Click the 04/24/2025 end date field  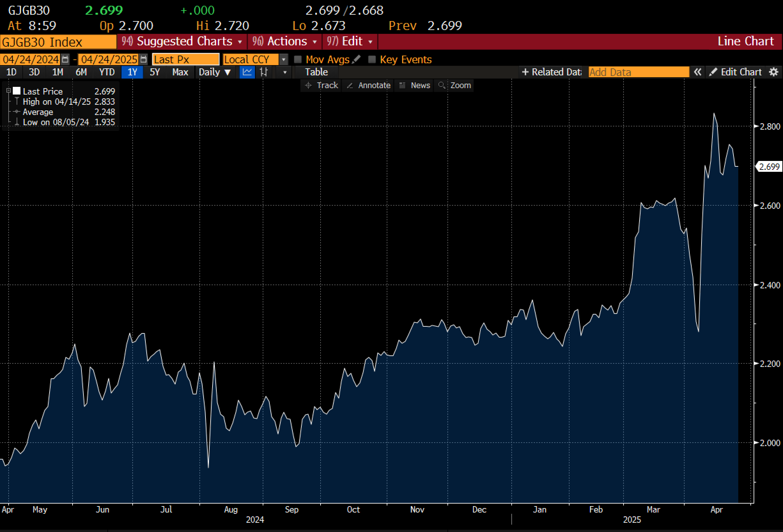pos(108,59)
